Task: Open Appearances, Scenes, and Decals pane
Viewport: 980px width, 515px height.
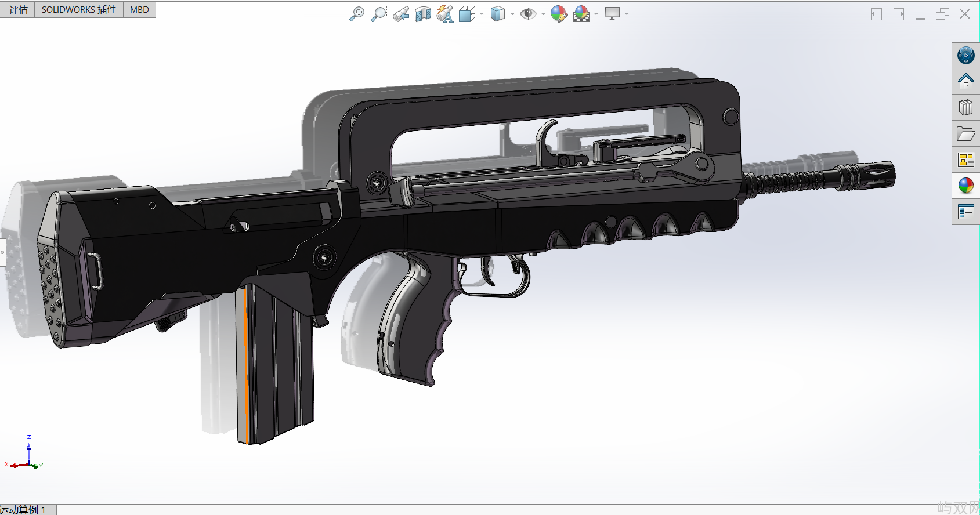Action: pos(966,186)
